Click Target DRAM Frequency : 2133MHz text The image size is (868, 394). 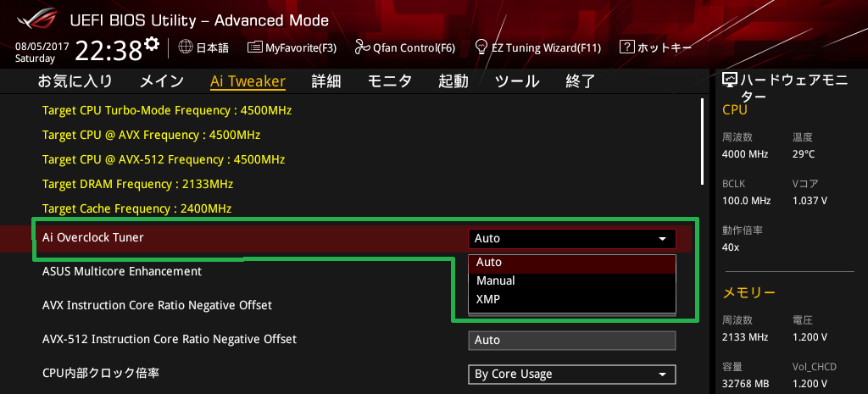tap(138, 184)
